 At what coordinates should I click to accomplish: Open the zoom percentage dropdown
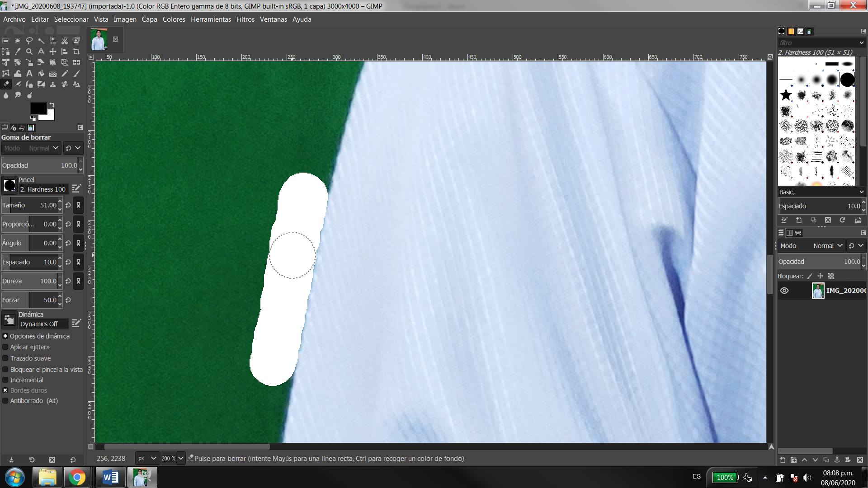[x=180, y=458]
